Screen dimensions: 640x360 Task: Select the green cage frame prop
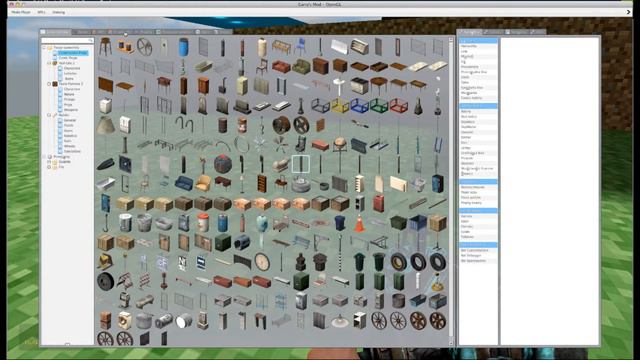point(379,105)
